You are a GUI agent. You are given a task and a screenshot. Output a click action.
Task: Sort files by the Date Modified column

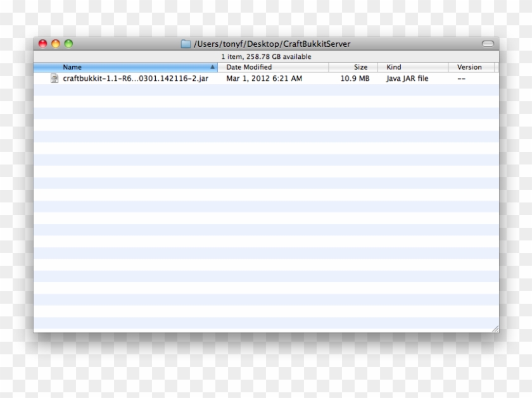tap(249, 67)
